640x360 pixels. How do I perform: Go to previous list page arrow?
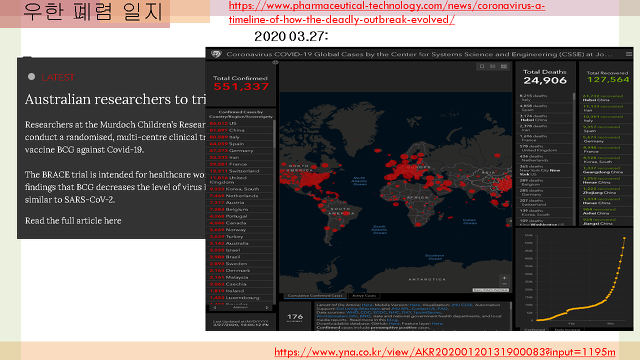tap(215, 307)
